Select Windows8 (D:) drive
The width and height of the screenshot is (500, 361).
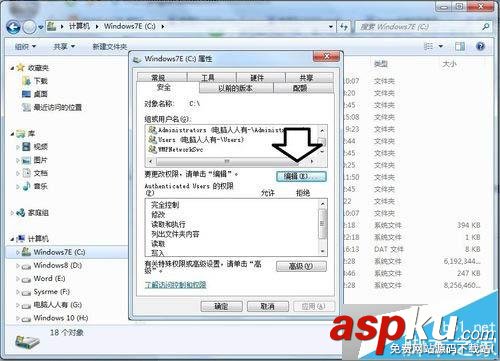point(58,265)
